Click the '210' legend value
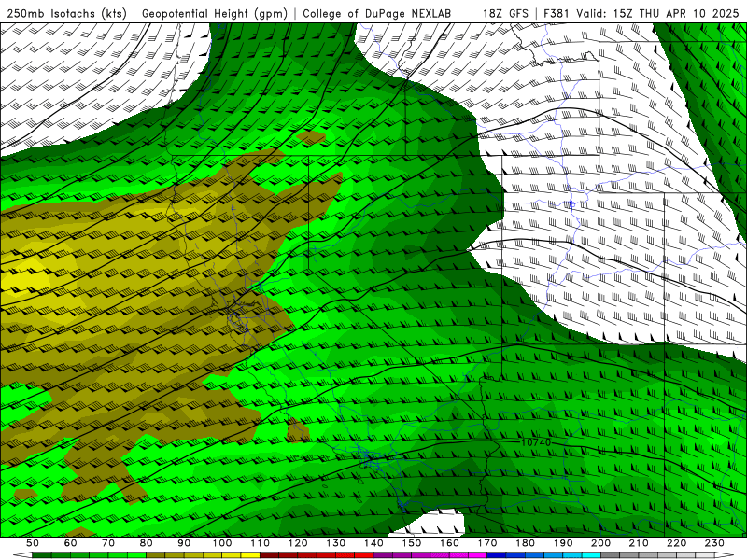 pos(640,543)
